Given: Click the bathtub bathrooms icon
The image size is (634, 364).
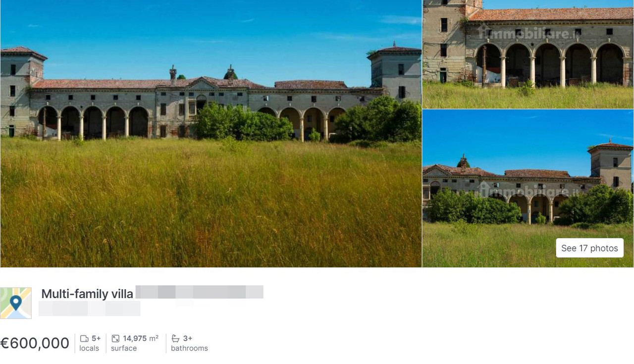Looking at the screenshot, I should coord(175,339).
